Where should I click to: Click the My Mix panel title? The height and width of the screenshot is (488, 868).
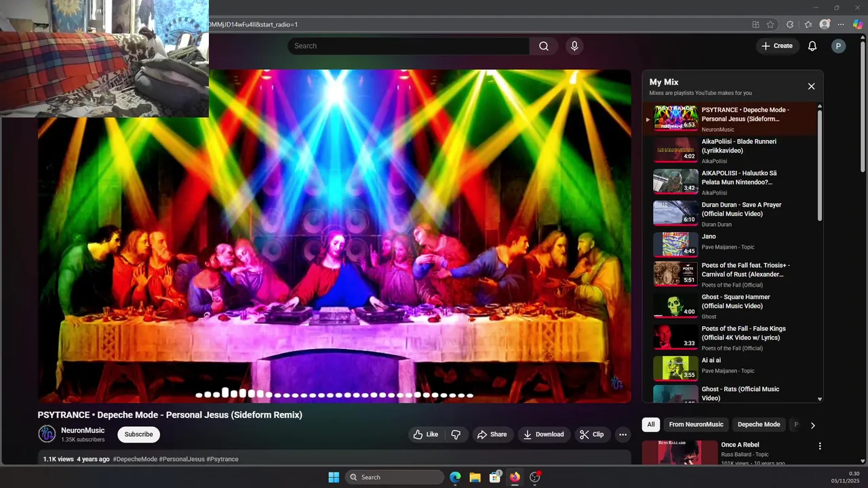(x=664, y=82)
